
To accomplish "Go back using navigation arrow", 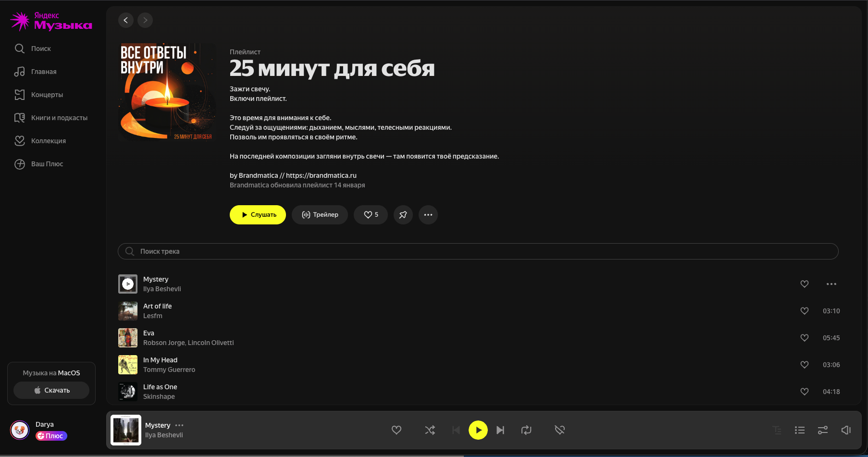I will [x=126, y=20].
